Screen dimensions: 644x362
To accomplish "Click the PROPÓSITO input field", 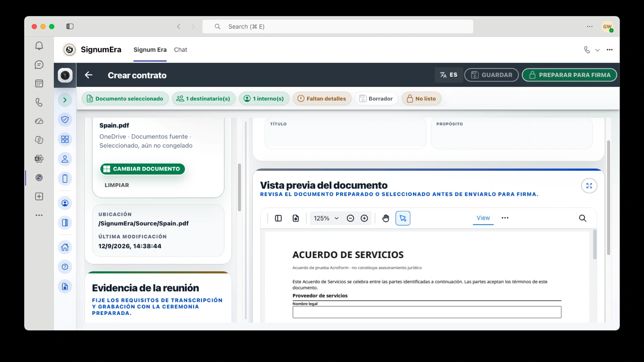I will [x=512, y=133].
